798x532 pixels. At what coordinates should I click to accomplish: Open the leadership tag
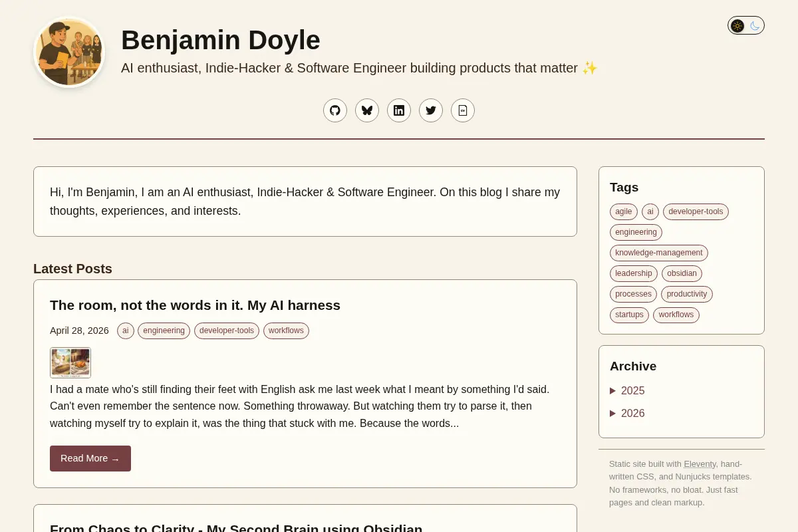[634, 273]
